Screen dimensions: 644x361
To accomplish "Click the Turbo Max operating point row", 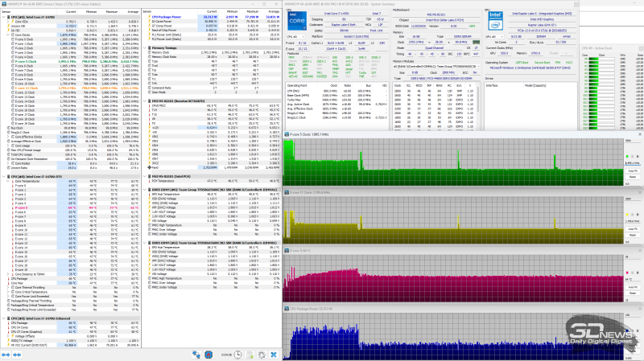I will coord(337,100).
